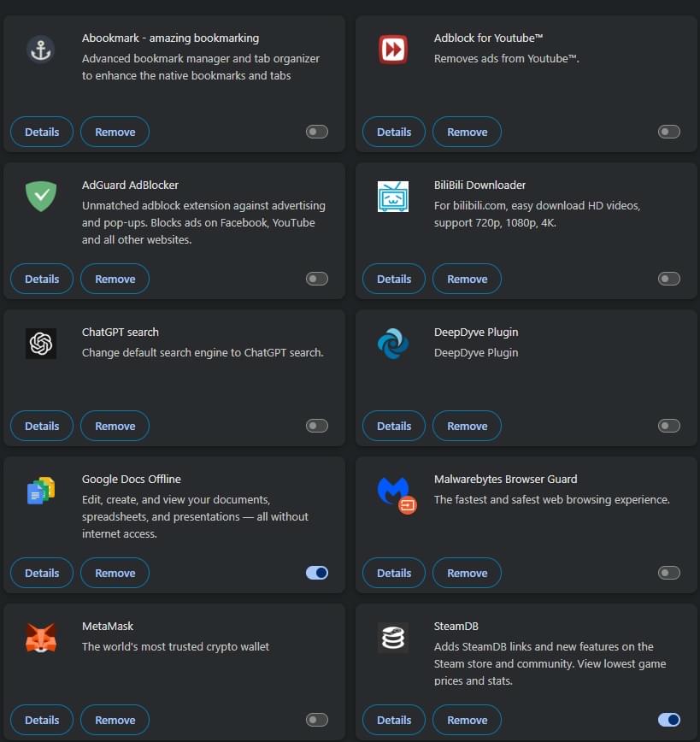Turn on Malwarebytes Browser Guard toggle
The image size is (700, 742).
point(668,573)
